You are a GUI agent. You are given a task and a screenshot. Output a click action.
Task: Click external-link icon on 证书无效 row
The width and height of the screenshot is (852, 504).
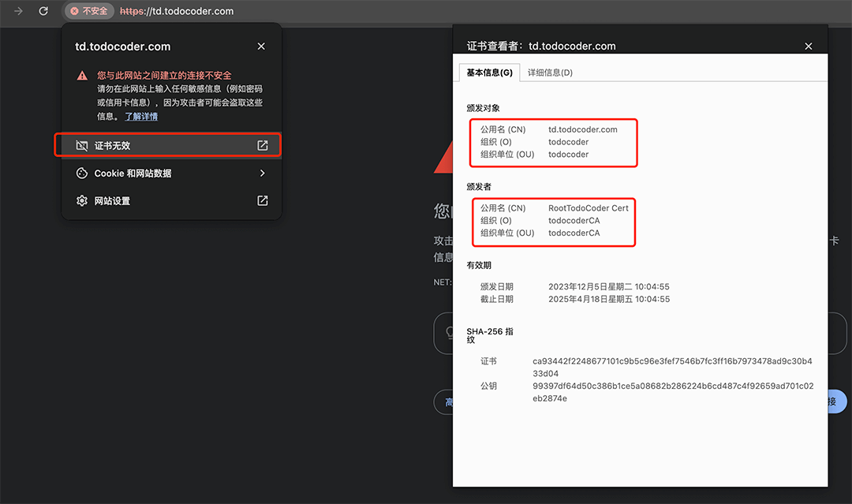pos(263,146)
